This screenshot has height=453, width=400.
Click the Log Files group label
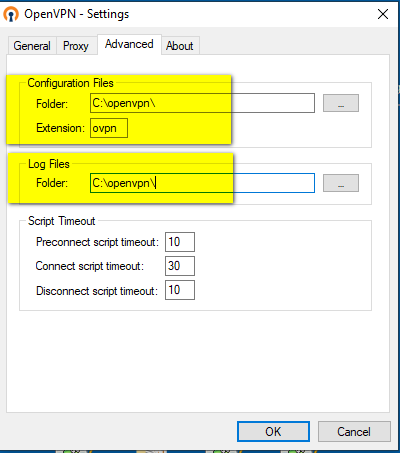tap(49, 164)
